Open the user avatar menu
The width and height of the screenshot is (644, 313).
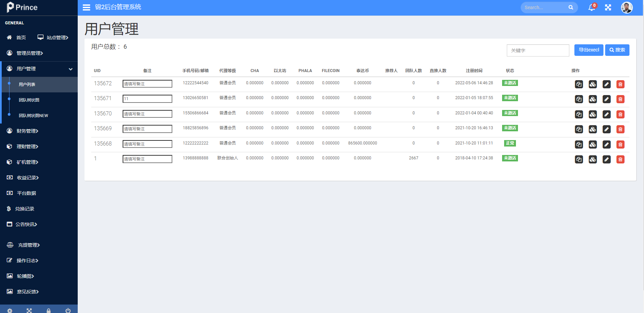627,7
